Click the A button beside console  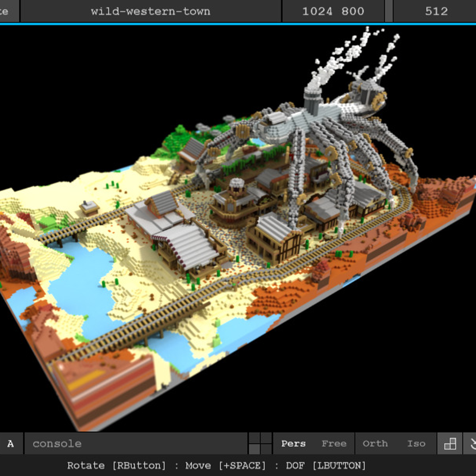(11, 443)
